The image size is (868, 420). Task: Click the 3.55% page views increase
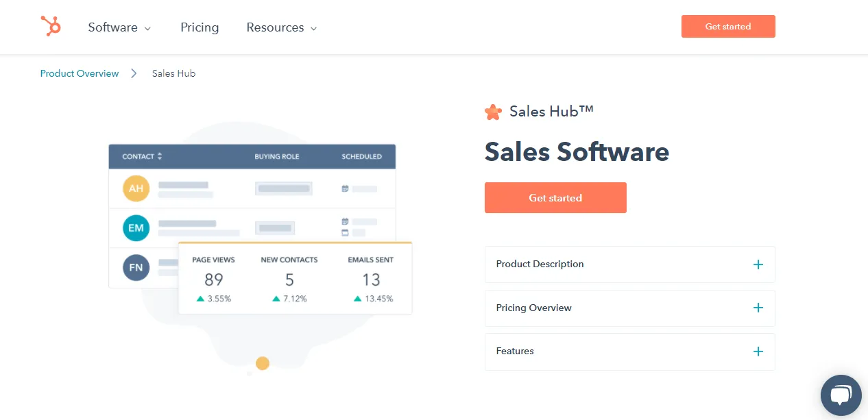click(x=213, y=299)
